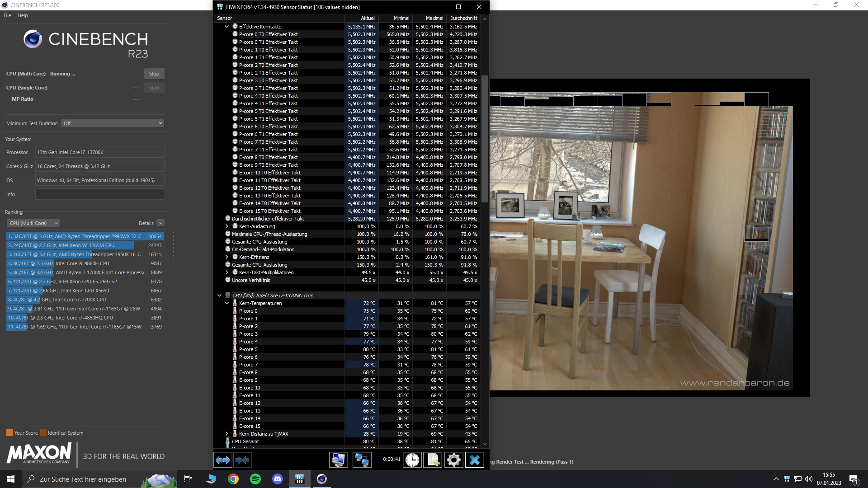Open HWiNFO sensor settings gear icon

tap(453, 460)
